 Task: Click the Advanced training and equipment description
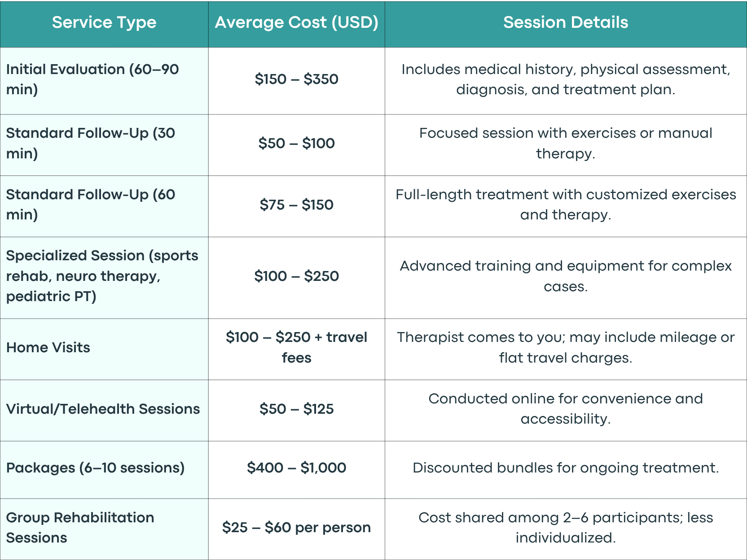566,276
